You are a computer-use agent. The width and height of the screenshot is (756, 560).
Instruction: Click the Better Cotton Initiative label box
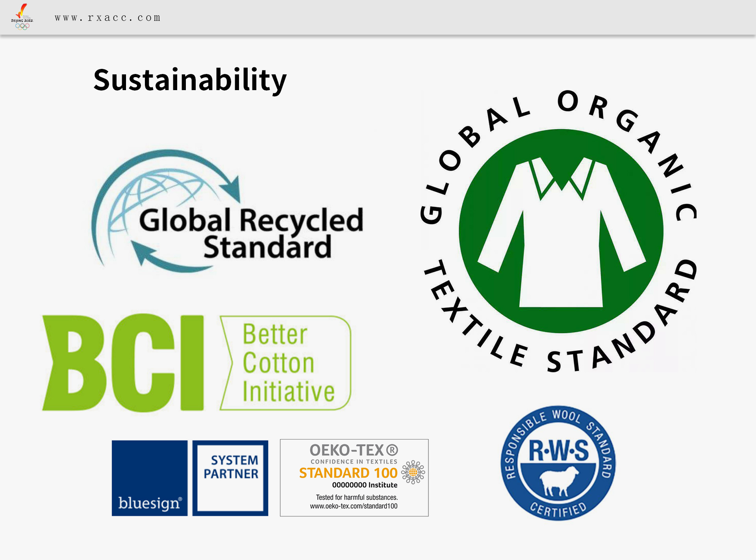click(x=285, y=363)
